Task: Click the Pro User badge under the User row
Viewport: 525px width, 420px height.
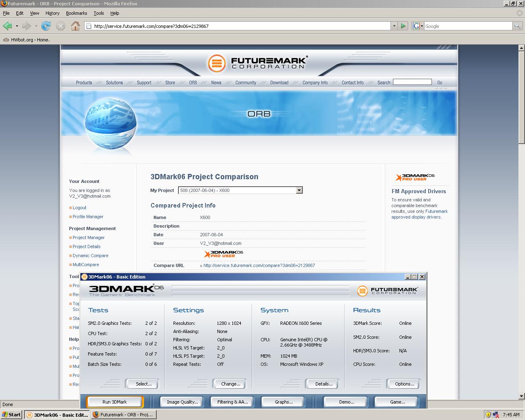Action: click(224, 254)
